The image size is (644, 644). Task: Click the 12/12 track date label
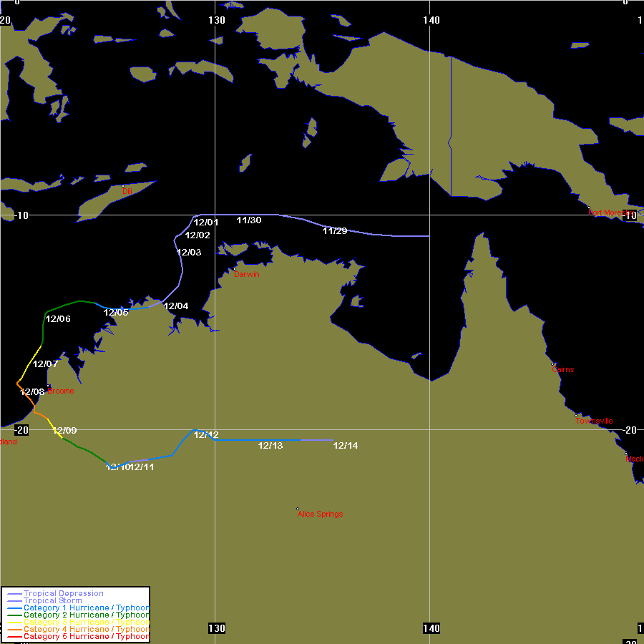[206, 435]
